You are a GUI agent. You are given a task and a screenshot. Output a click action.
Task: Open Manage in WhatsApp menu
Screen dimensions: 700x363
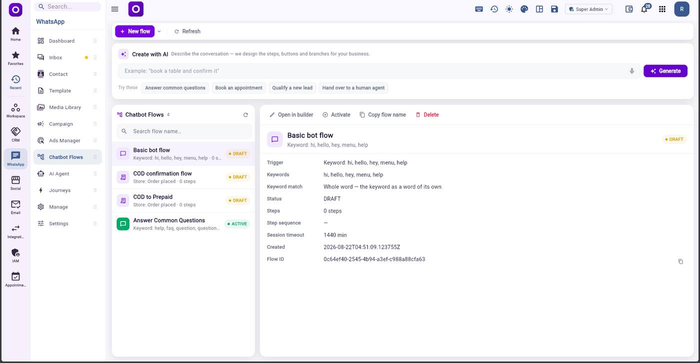(67, 207)
